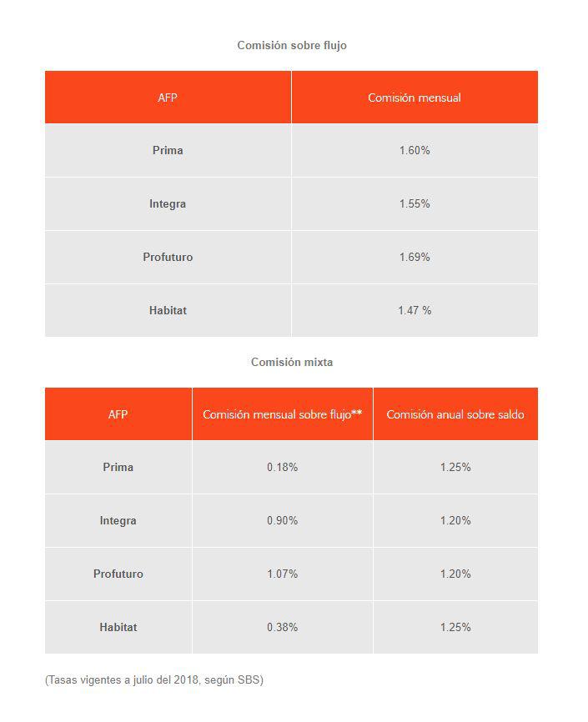Select the Habitat cell beside 1.47 %
The height and width of the screenshot is (722, 588).
[168, 311]
